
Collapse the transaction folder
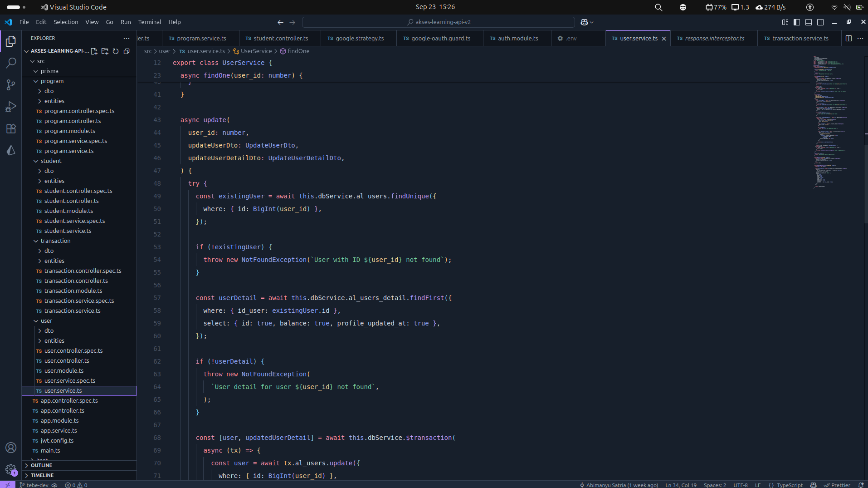pyautogui.click(x=55, y=241)
